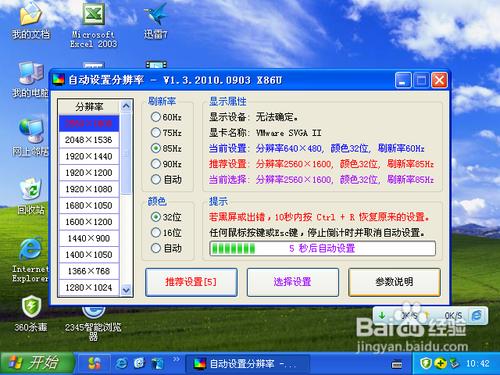Choose resolution 1600×1200
The image size is (500, 375).
pyautogui.click(x=89, y=222)
